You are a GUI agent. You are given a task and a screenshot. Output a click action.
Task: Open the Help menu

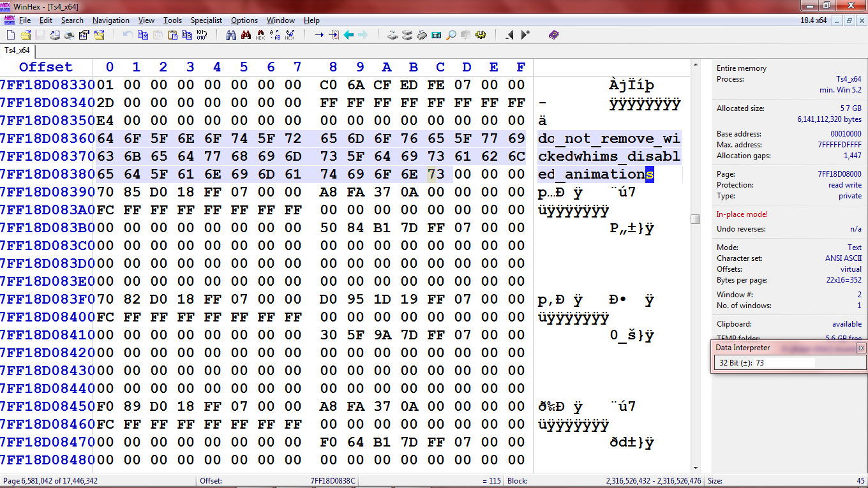(311, 20)
